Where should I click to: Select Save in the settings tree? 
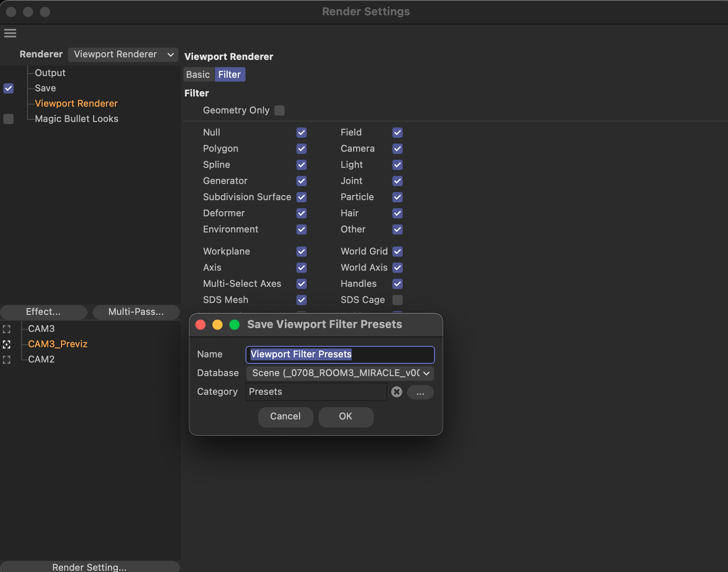45,88
